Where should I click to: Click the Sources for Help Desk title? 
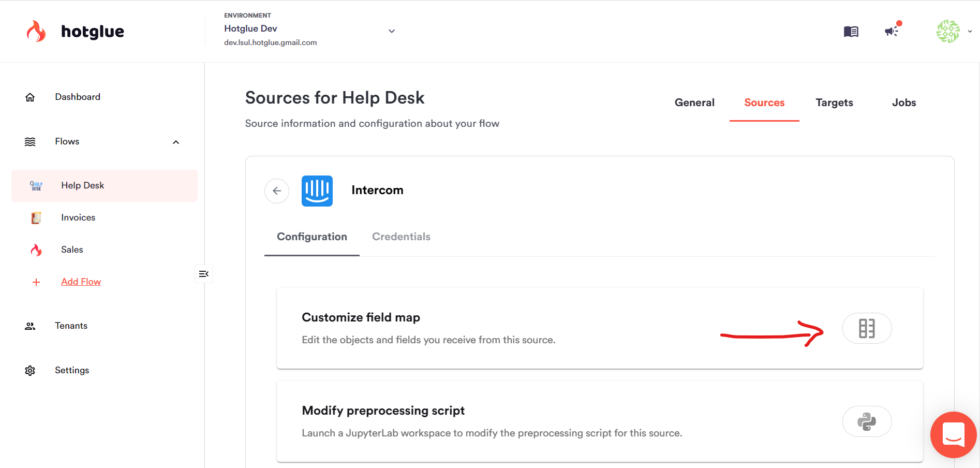[x=335, y=97]
